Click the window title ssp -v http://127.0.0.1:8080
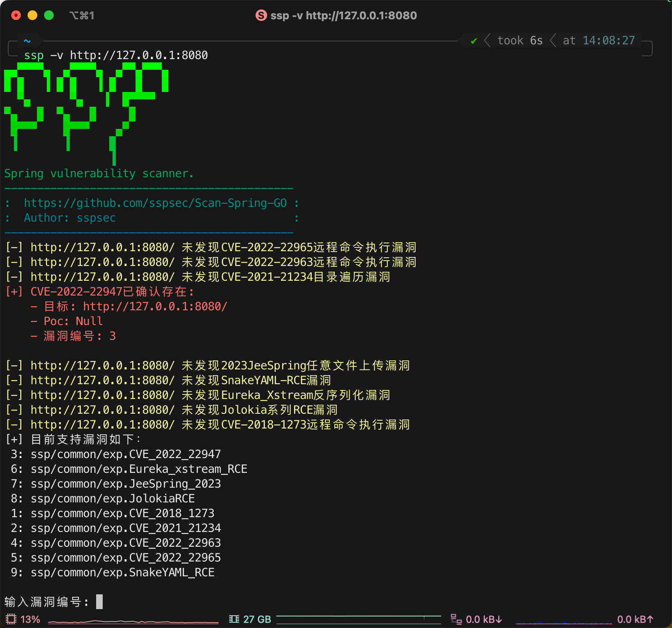The image size is (672, 628). click(x=343, y=16)
